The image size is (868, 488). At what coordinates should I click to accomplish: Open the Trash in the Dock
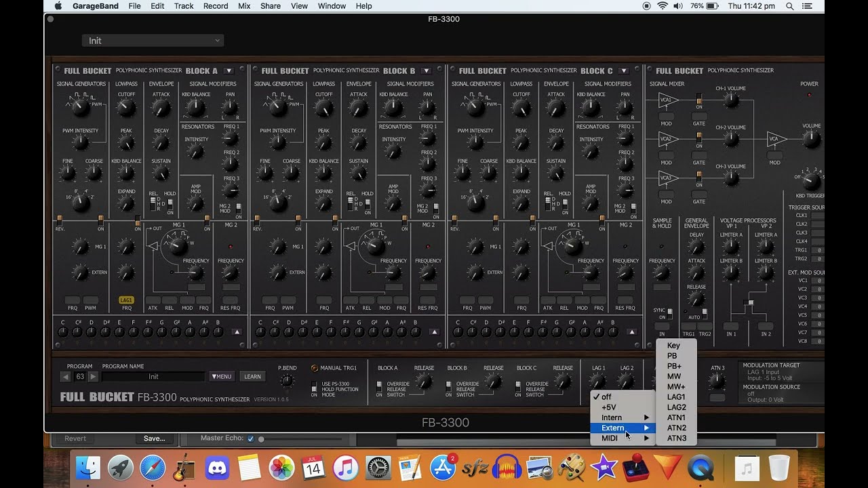tap(779, 468)
